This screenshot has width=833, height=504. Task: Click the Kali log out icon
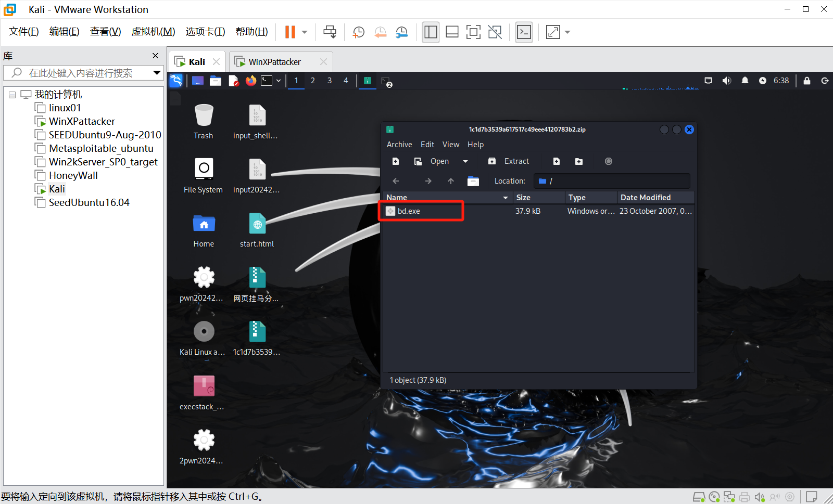[825, 81]
